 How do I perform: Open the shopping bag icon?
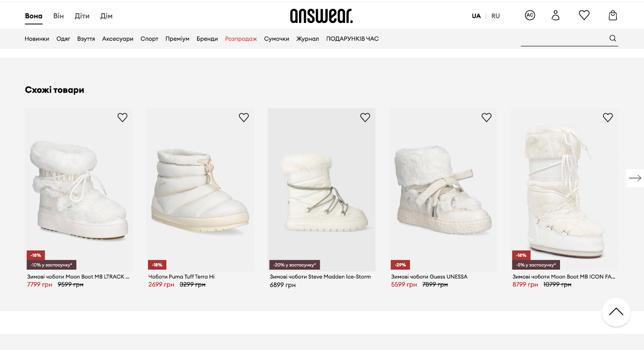coord(613,16)
